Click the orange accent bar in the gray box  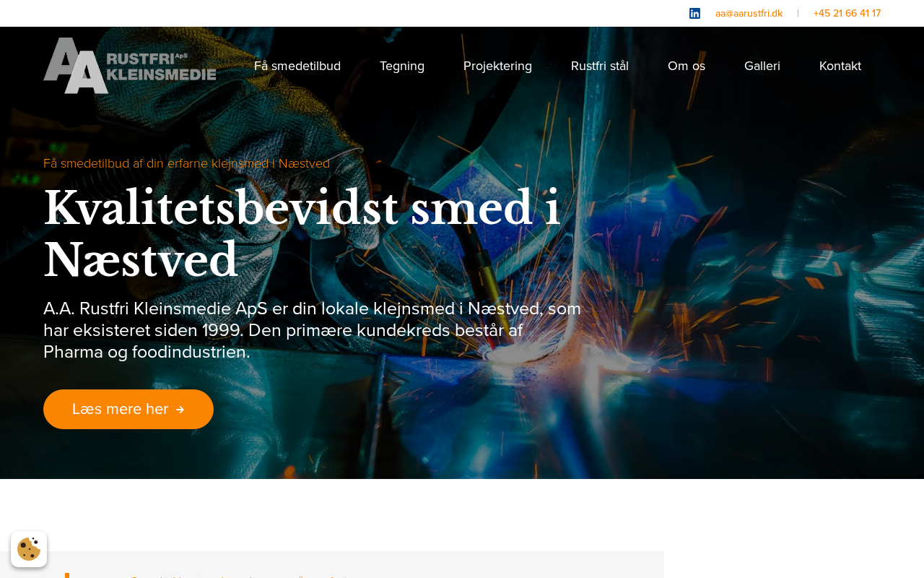(67, 575)
